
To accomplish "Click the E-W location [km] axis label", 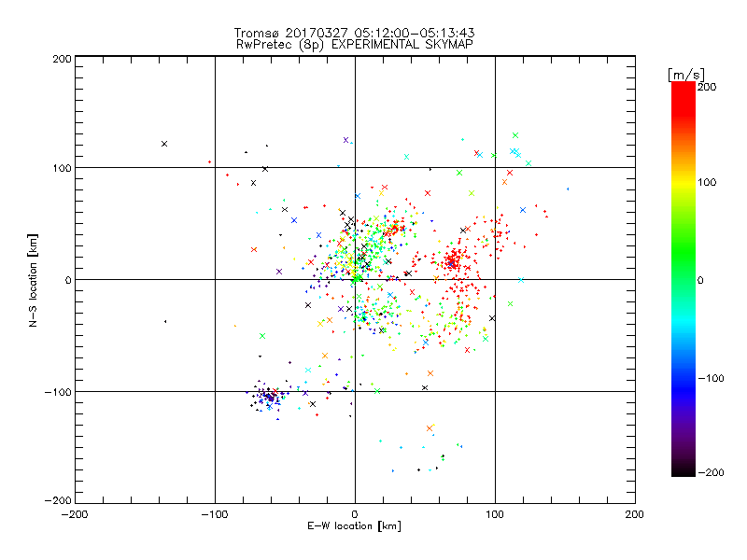I will point(354,525).
